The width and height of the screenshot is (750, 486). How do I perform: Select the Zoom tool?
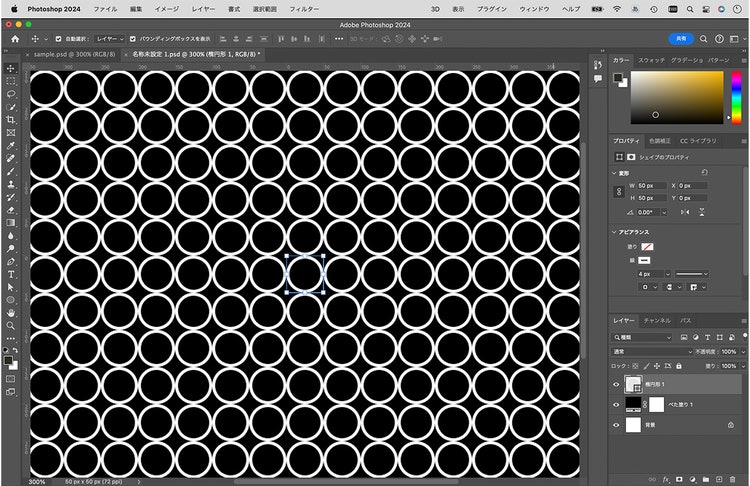[x=11, y=326]
